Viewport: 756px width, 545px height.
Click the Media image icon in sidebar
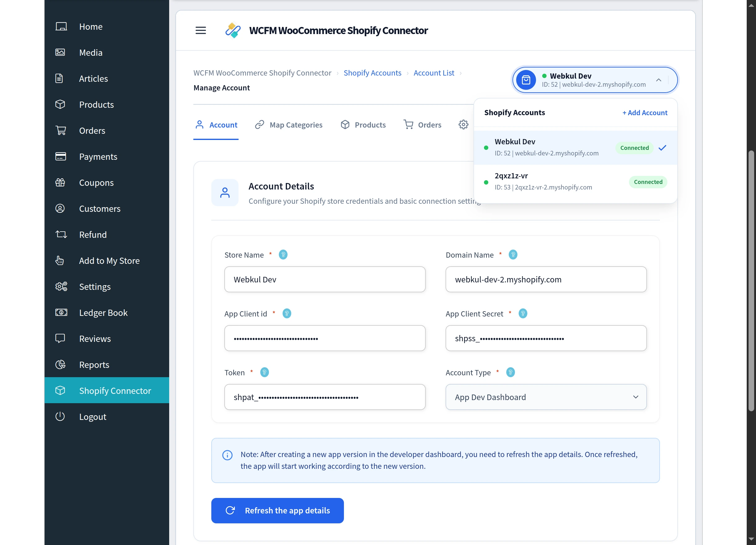coord(60,52)
